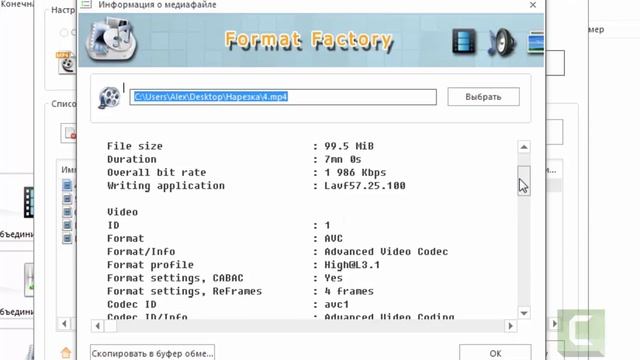This screenshot has width=640, height=360.
Task: Click the film strip icon in main window
Action: coord(29,202)
